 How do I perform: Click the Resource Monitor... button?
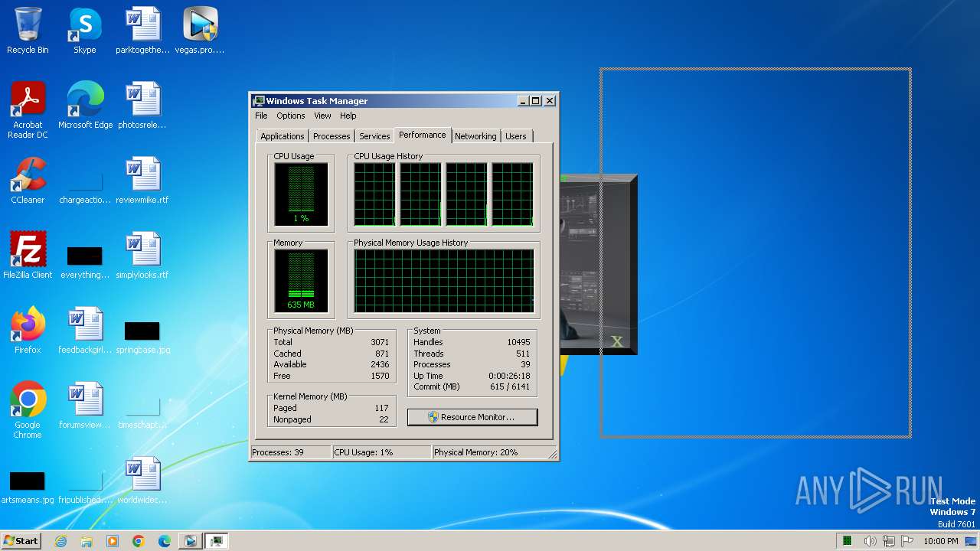[472, 417]
